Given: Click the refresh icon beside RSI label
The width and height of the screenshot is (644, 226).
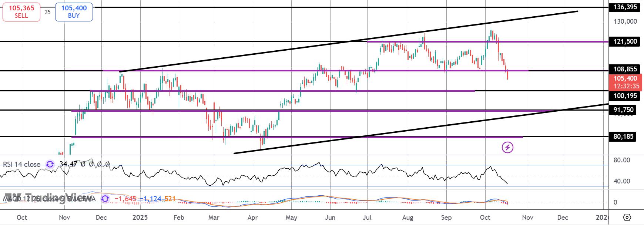Looking at the screenshot, I should (50, 164).
